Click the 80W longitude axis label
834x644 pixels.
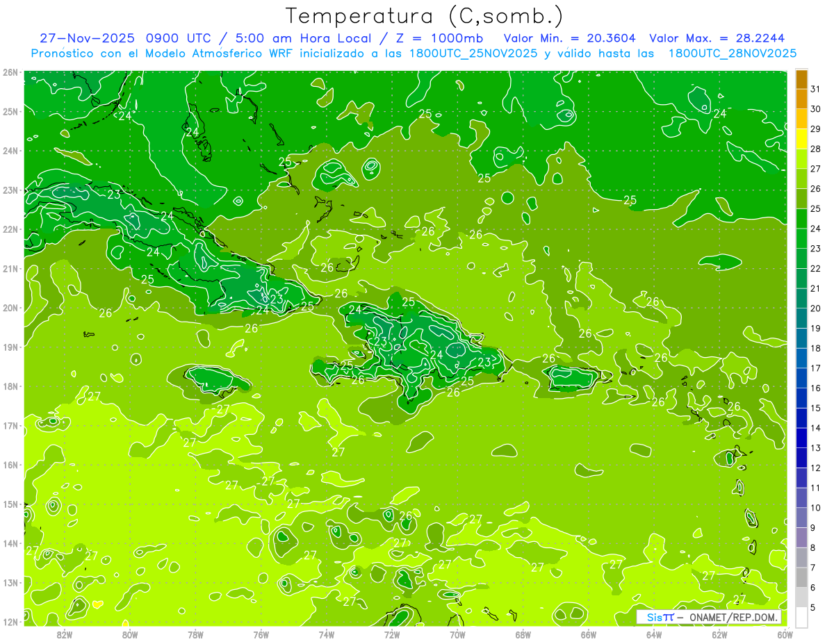click(130, 634)
